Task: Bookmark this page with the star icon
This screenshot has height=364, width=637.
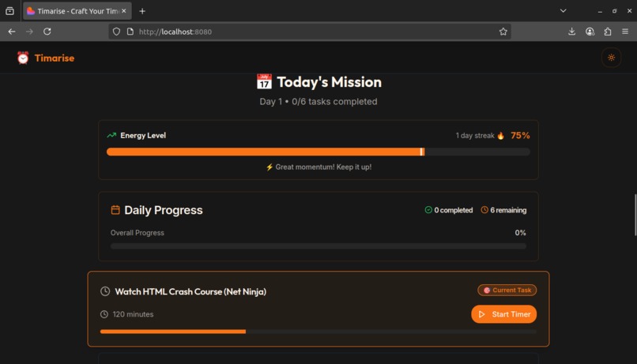Action: point(503,32)
